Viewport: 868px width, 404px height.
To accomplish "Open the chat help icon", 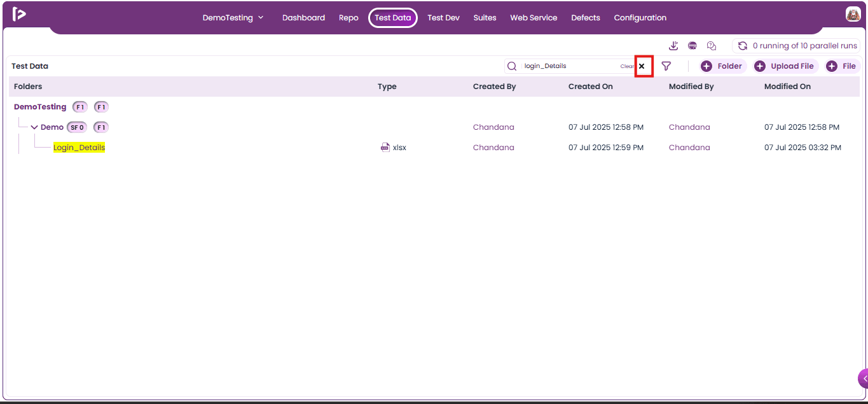I will [712, 46].
